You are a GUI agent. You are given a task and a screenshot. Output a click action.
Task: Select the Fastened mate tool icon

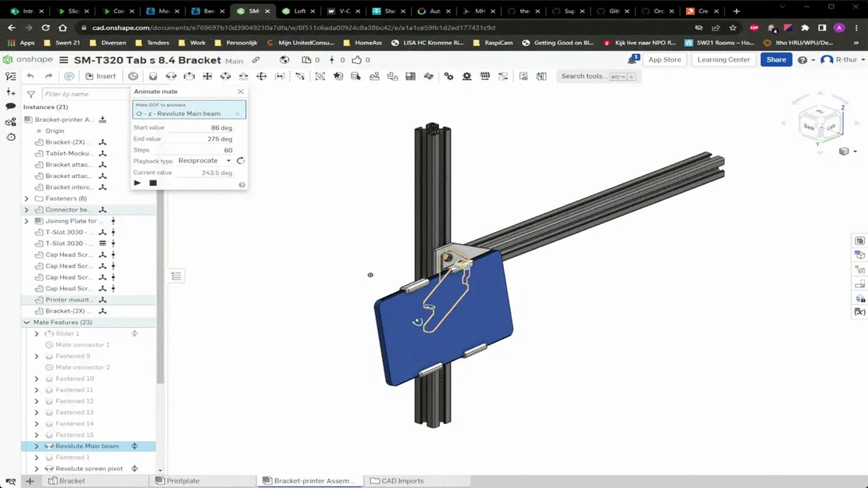coord(153,77)
